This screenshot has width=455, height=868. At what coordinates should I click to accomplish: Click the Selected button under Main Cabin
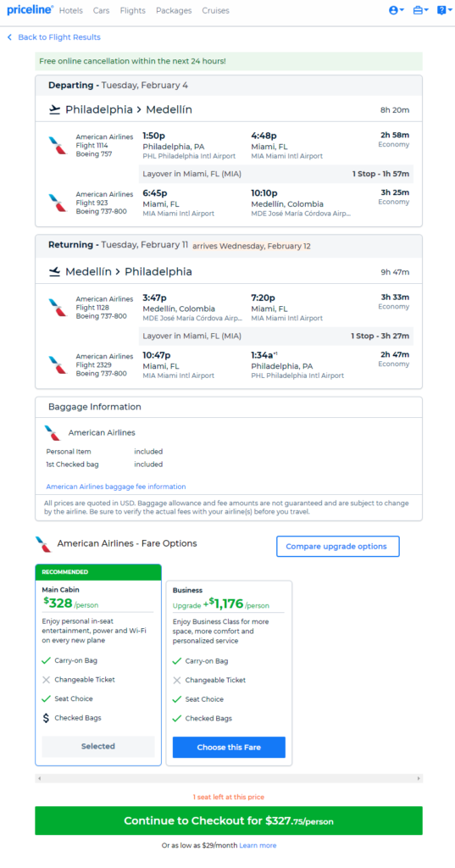[x=98, y=746]
